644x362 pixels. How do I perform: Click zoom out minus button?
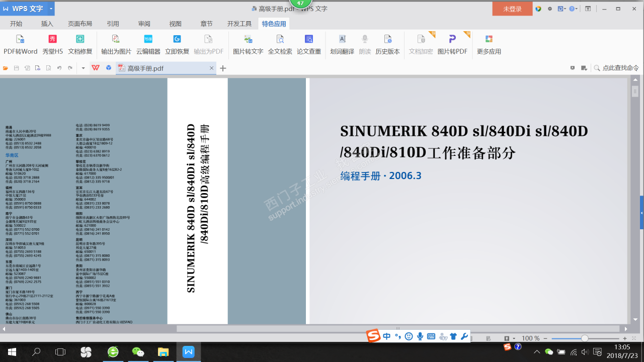click(x=546, y=338)
